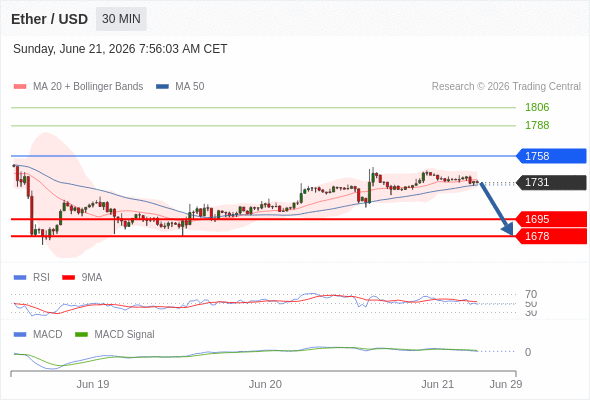The image size is (590, 400).
Task: Click the pink MA 20 Bollinger legend swatch
Action: click(x=20, y=87)
